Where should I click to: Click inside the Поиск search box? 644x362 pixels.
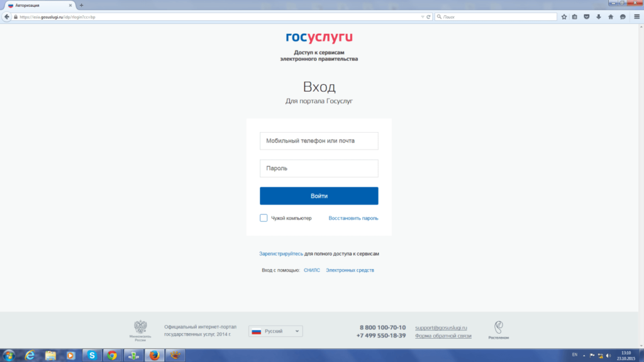point(496,17)
